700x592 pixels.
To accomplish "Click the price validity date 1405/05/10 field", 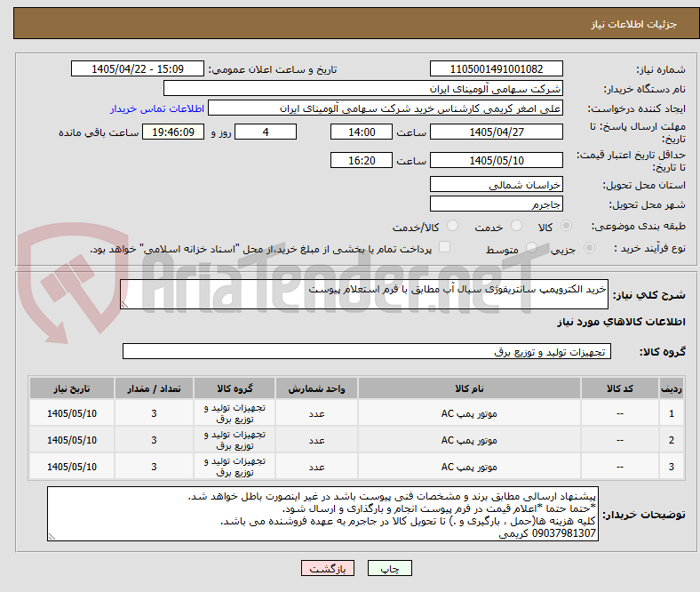I will (497, 160).
